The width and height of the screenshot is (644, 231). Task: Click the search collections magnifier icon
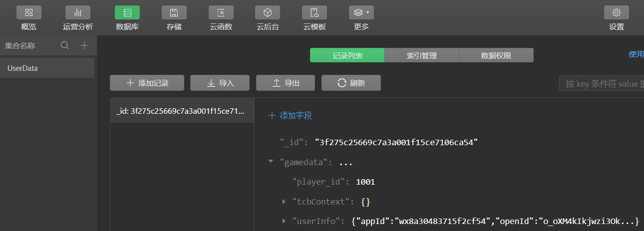[65, 45]
